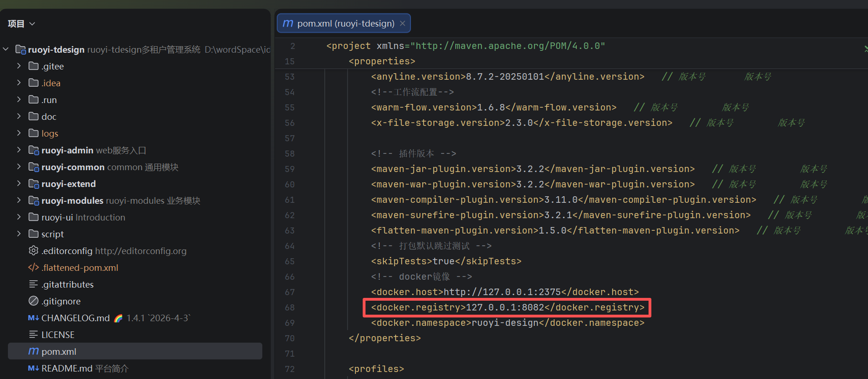Click the docker.registry line in the editor
This screenshot has width=868, height=379.
508,308
